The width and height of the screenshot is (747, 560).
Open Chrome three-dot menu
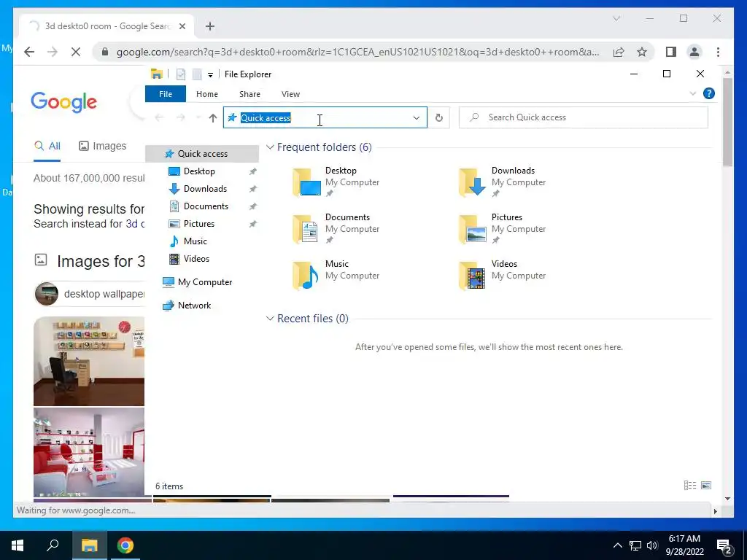pos(718,52)
